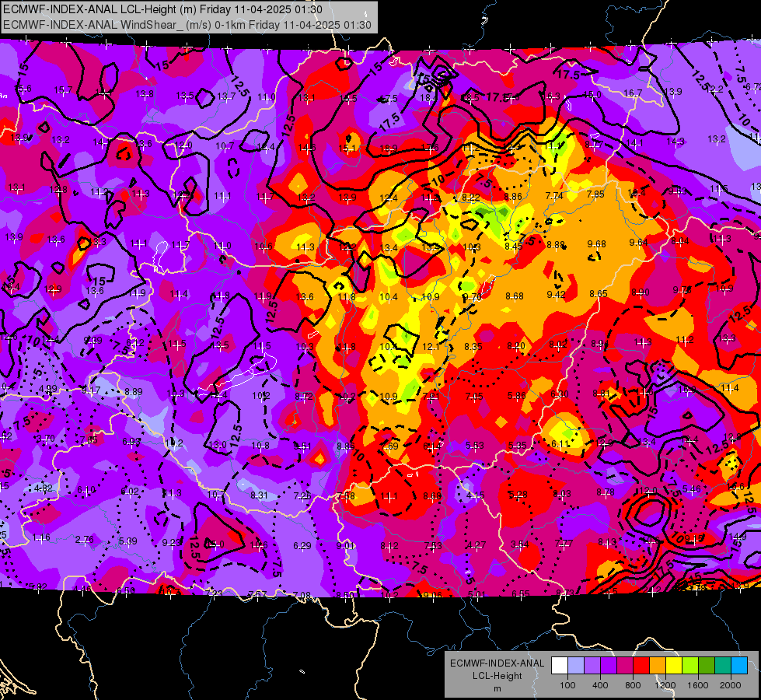Click the teal legend swatch
The image size is (761, 700).
click(723, 665)
